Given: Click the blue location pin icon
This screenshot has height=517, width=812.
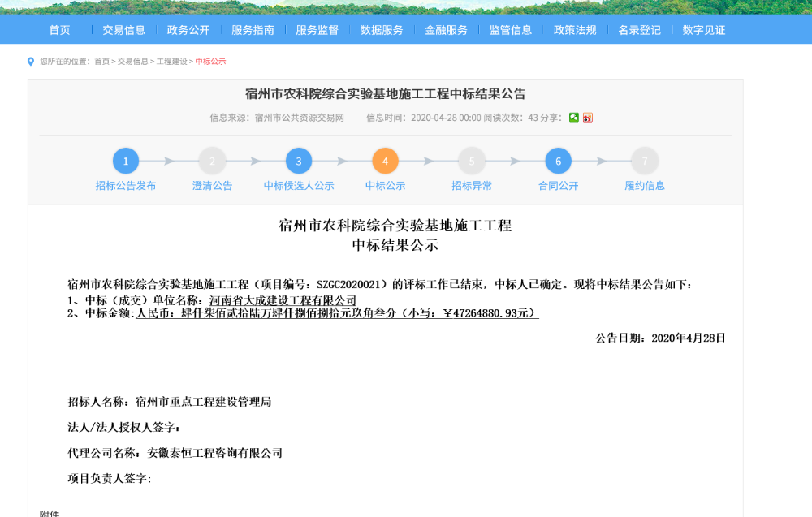Looking at the screenshot, I should [x=31, y=62].
